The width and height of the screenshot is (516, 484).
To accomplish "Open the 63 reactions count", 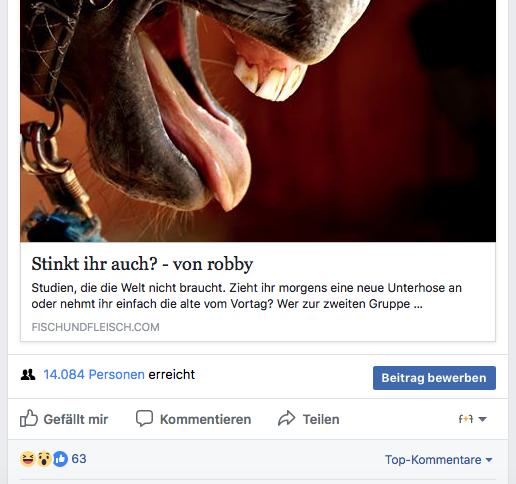I will tap(79, 459).
